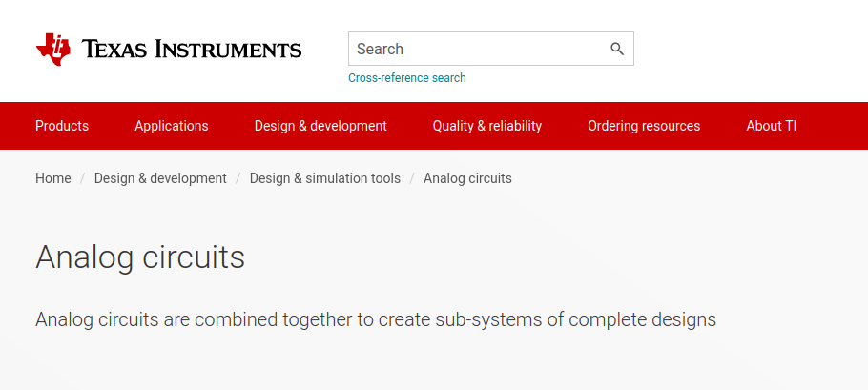
Task: Click the description sentence about sub-systems
Action: [x=376, y=319]
